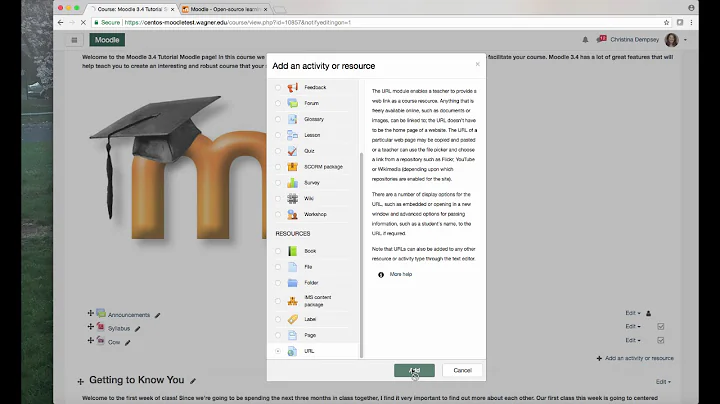The image size is (720, 404).
Task: Switch to Course: Moodle 3.4 Tutorial tab
Action: (132, 9)
